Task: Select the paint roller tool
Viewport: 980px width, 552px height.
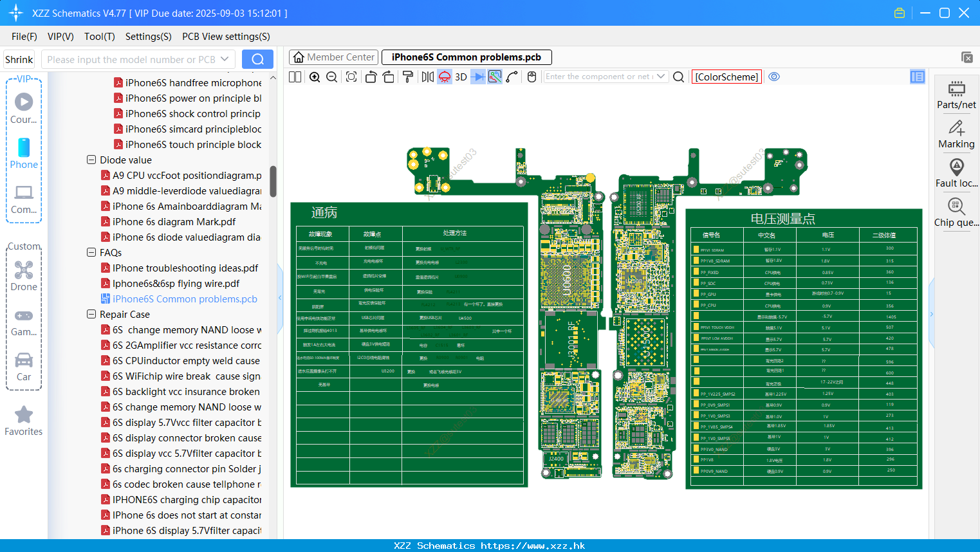Action: [x=408, y=77]
